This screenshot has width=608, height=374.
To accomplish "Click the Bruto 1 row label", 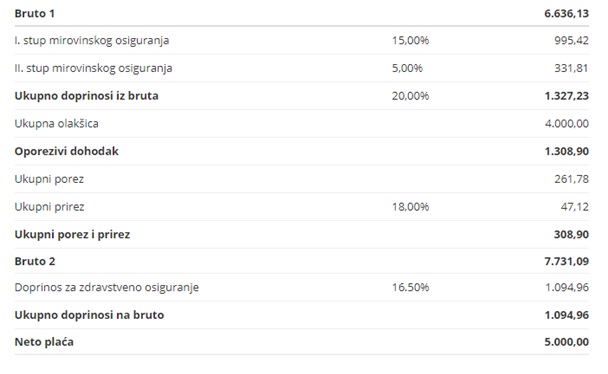I will coord(35,14).
